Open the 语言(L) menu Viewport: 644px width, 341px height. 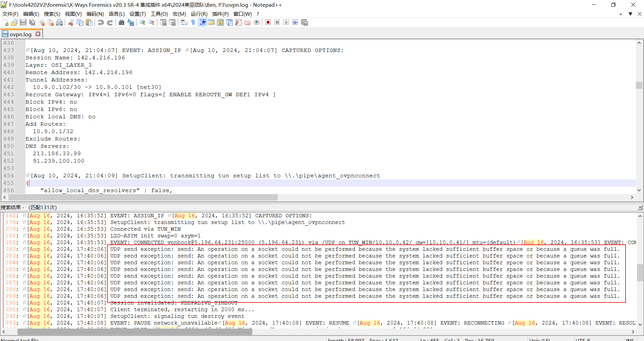click(x=117, y=14)
